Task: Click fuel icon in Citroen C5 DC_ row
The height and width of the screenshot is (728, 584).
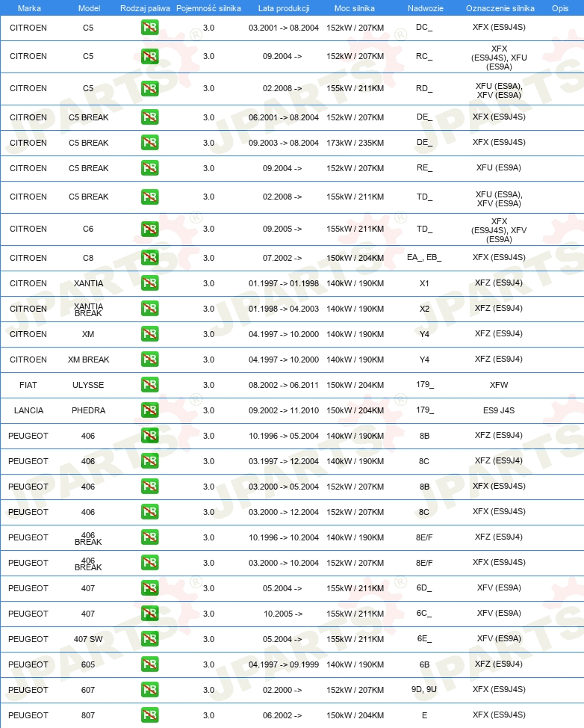Action: [150, 28]
